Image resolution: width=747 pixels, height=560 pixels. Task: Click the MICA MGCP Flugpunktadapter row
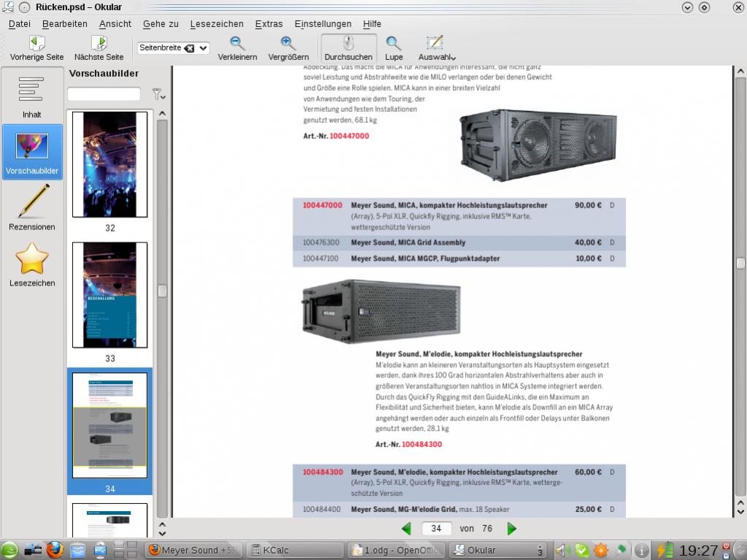pos(459,258)
